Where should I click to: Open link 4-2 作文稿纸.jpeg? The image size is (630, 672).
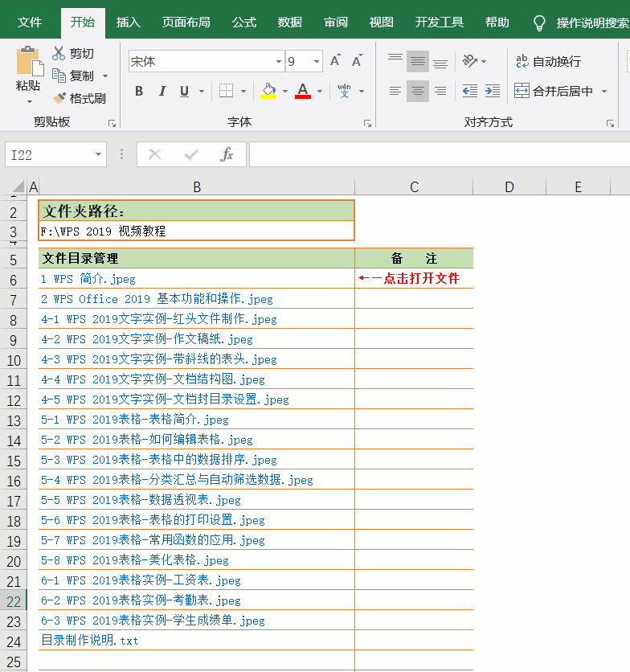click(147, 339)
